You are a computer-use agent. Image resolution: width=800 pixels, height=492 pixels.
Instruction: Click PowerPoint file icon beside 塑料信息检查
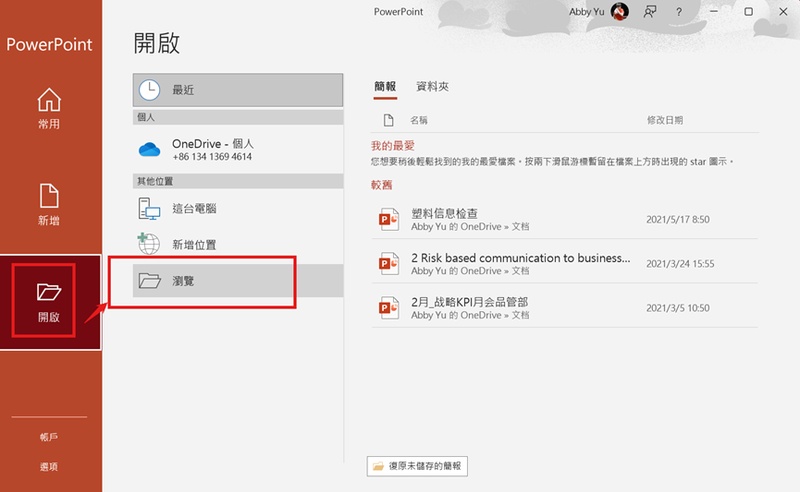pyautogui.click(x=389, y=219)
